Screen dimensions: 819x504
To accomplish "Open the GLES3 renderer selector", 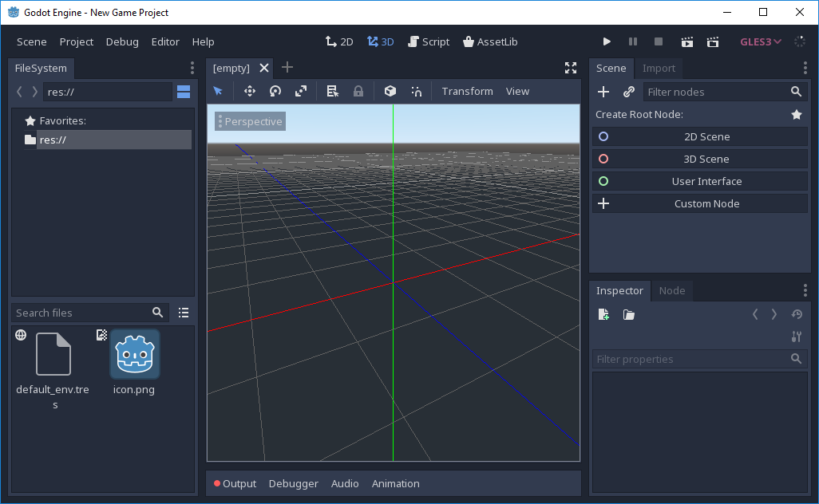I will coord(759,41).
